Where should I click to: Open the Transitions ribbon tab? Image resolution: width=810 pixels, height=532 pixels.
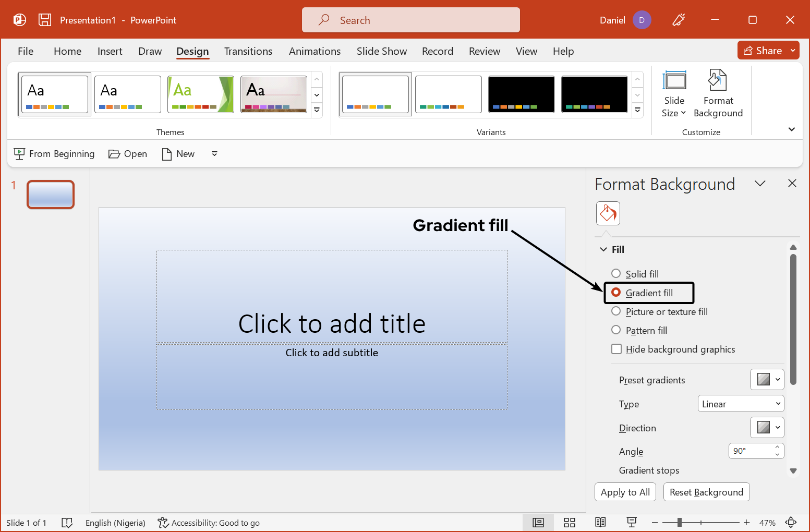[248, 51]
